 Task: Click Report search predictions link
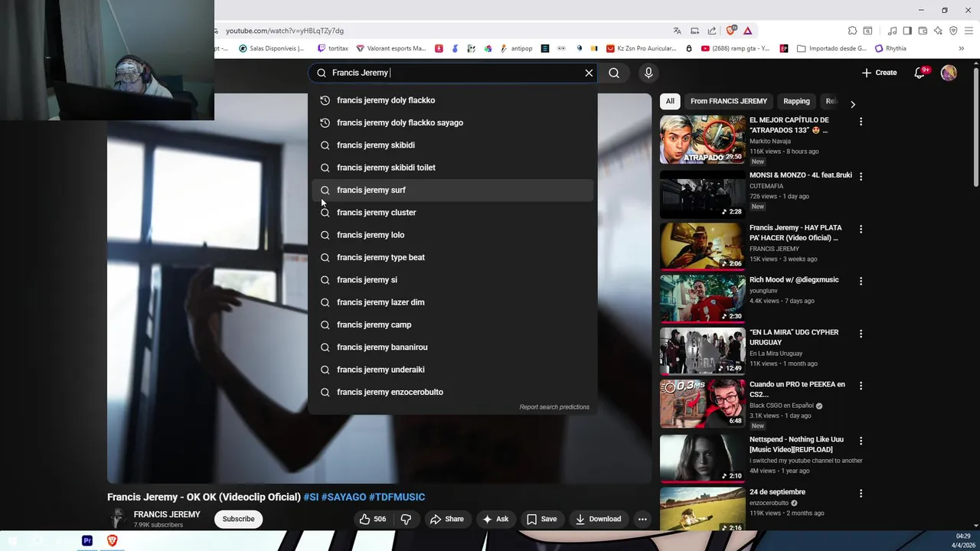554,407
